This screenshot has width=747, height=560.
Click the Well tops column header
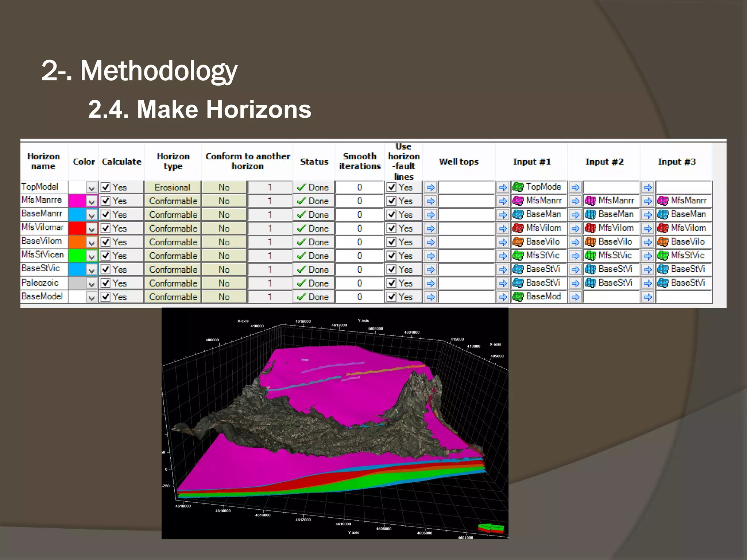pyautogui.click(x=458, y=161)
